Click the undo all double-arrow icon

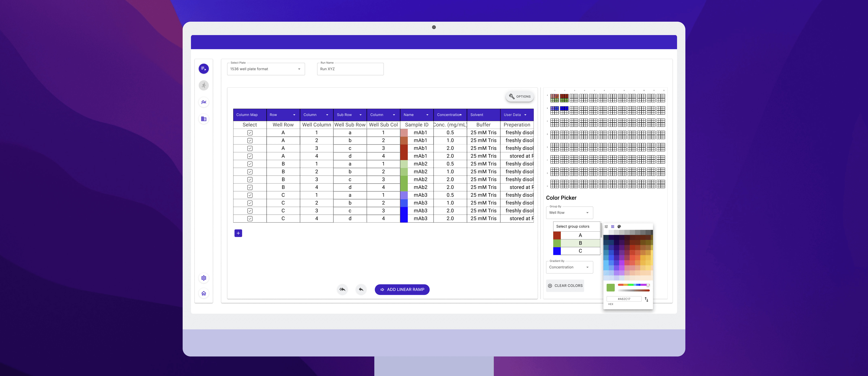[342, 289]
